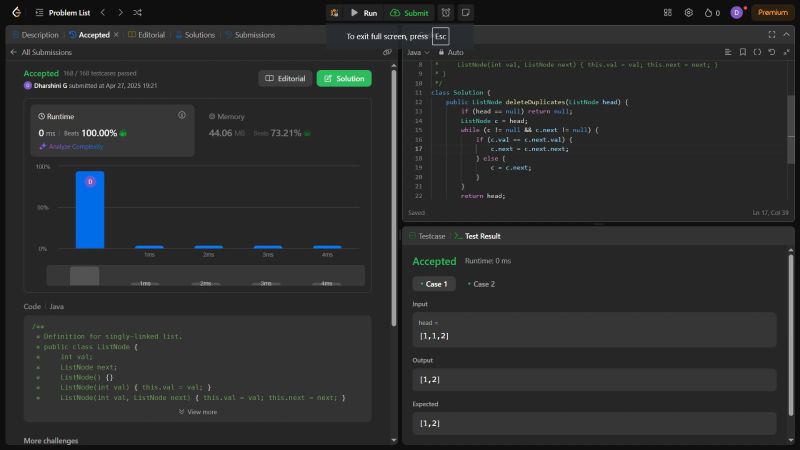This screenshot has width=800, height=450.
Task: Toggle the Auto lock setting
Action: pyautogui.click(x=451, y=52)
